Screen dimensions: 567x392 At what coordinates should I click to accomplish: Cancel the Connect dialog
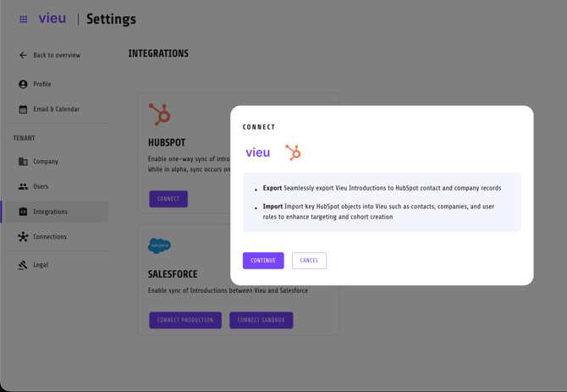309,261
